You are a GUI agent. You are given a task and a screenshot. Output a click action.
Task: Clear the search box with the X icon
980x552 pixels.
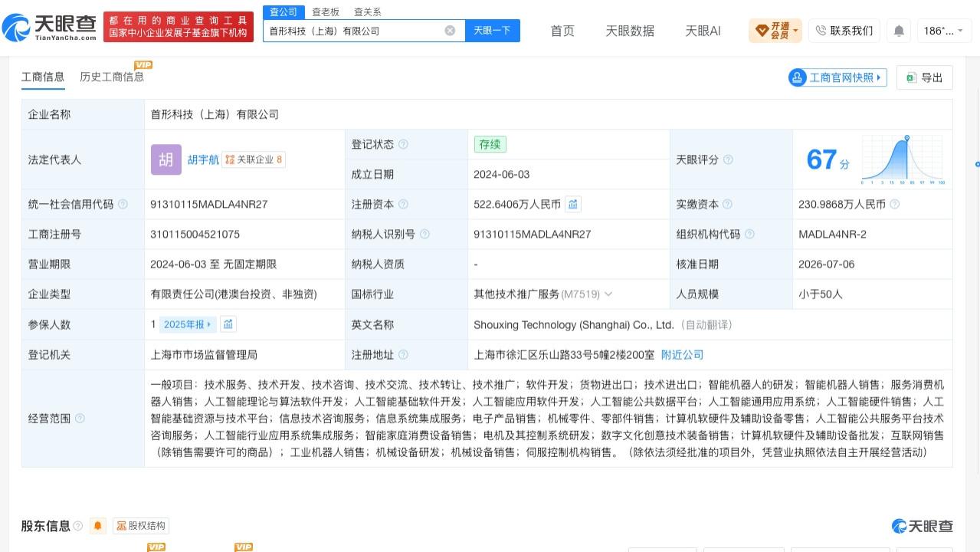click(x=450, y=31)
